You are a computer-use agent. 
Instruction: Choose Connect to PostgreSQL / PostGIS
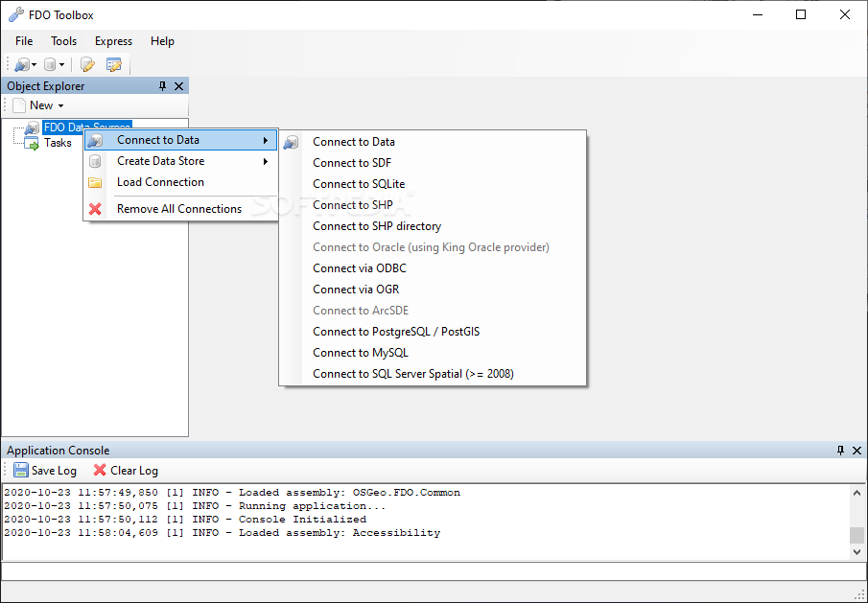[433, 332]
